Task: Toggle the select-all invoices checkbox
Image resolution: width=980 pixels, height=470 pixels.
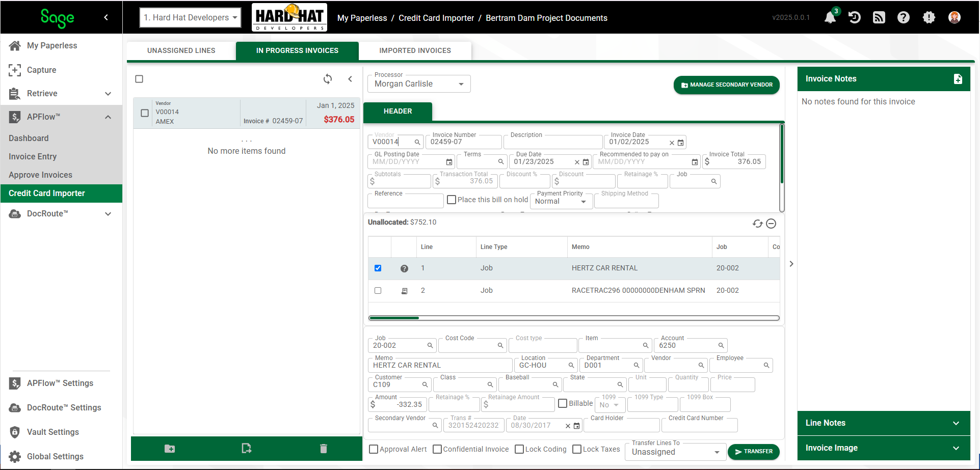Action: click(139, 79)
